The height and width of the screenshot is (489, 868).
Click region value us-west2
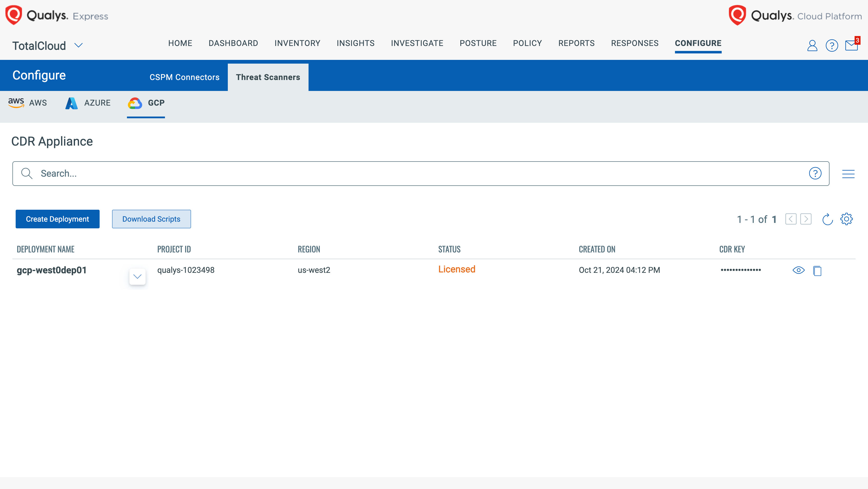(314, 270)
